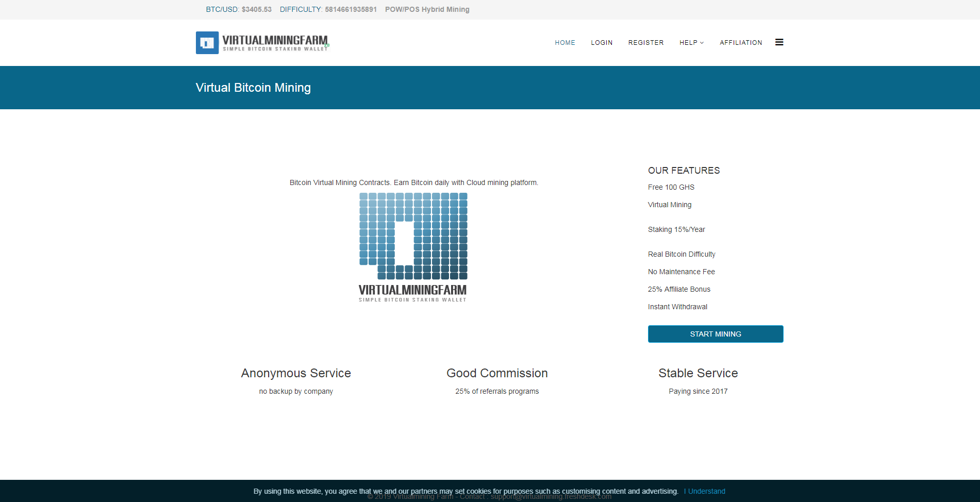Click the Start Mining button
The image size is (980, 502).
pyautogui.click(x=716, y=334)
